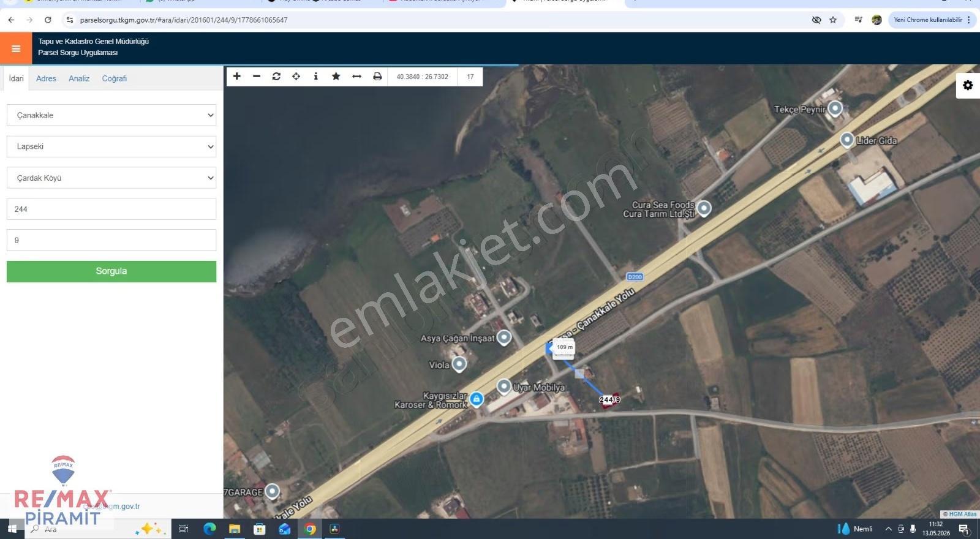Click the zoom level value 17
Viewport: 980px width, 539px height.
pyautogui.click(x=470, y=77)
